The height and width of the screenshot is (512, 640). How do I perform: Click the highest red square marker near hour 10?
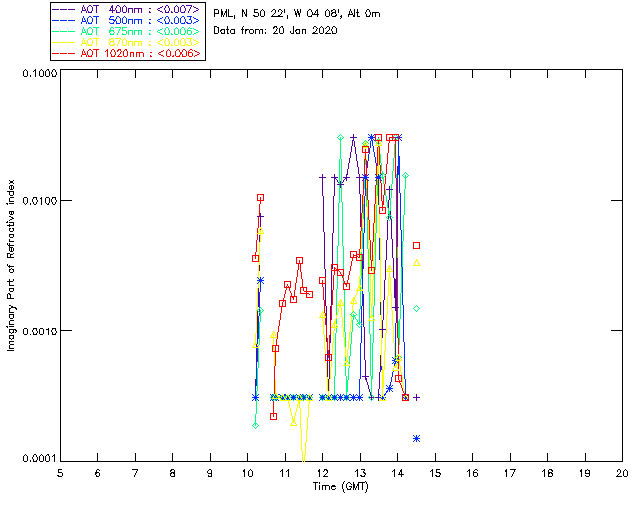260,198
